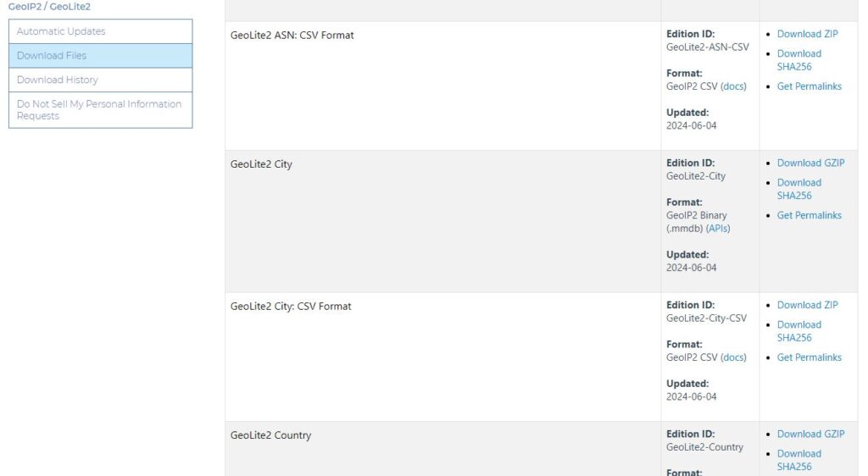
Task: Download ZIP for GeoLite2 City CSV Format
Action: pyautogui.click(x=807, y=305)
